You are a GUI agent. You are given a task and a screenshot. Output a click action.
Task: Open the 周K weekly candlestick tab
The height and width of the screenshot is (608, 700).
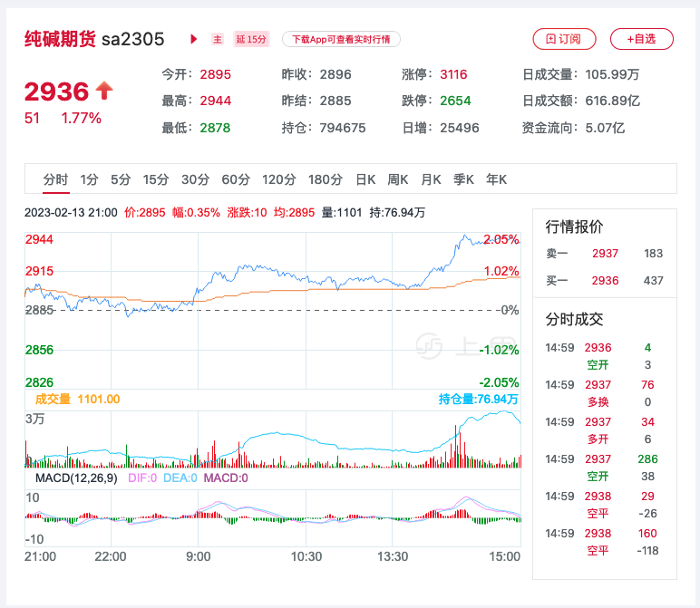[398, 179]
